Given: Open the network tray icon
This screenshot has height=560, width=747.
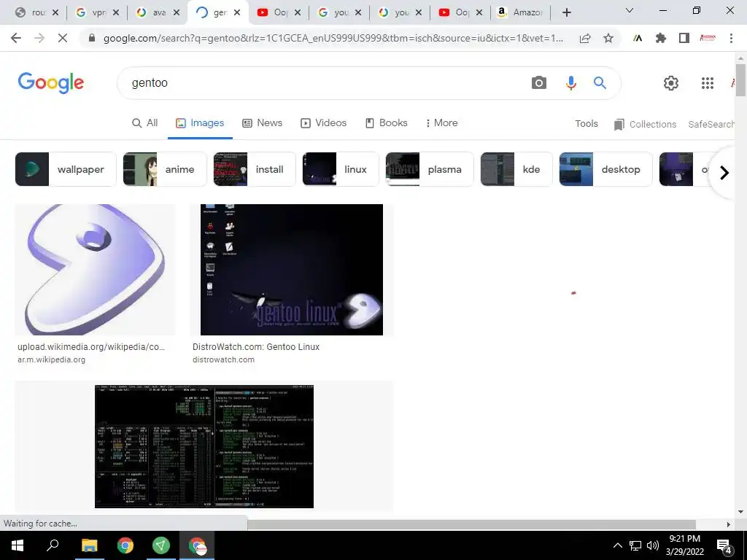Looking at the screenshot, I should [635, 545].
